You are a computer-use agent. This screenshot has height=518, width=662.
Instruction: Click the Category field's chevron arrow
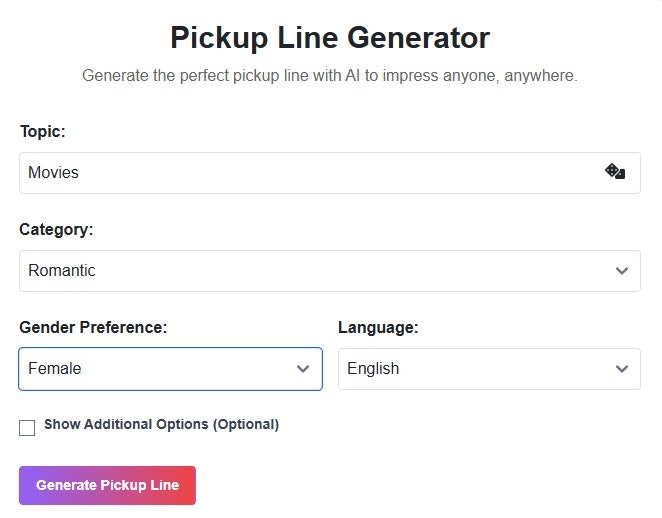click(x=622, y=270)
